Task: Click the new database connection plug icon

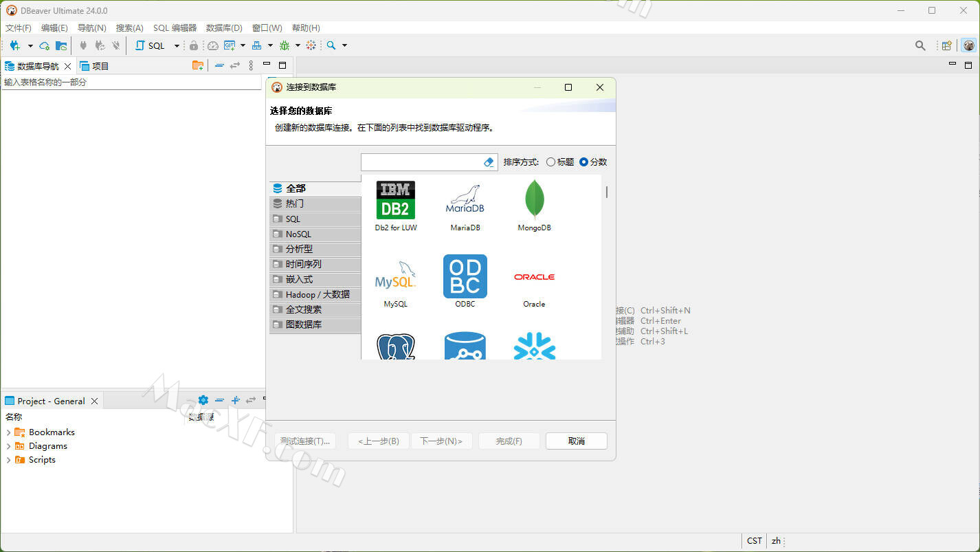Action: (15, 45)
